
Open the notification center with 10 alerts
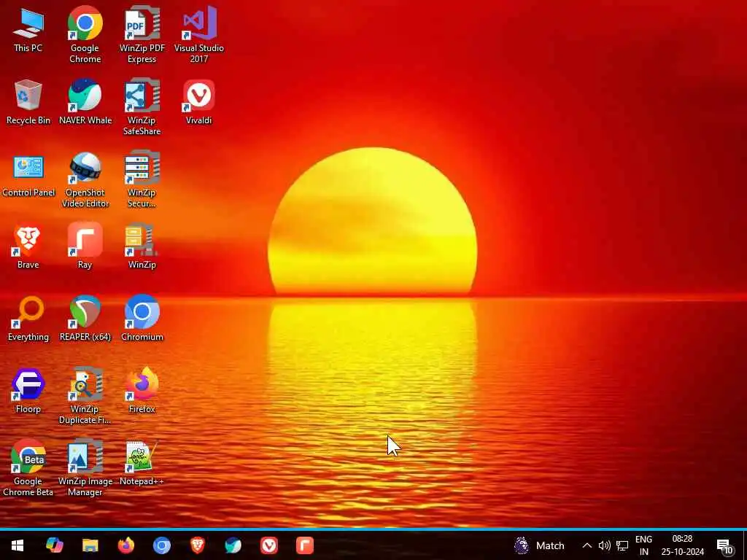(x=725, y=546)
